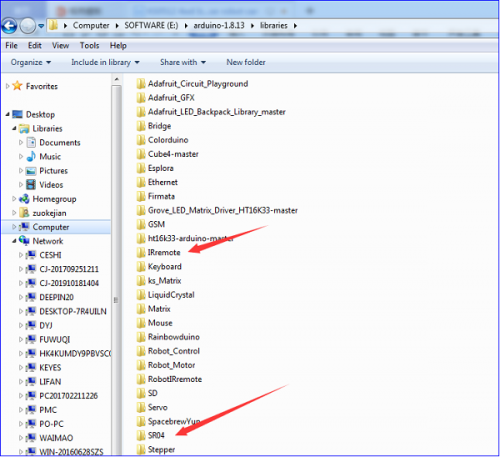
Task: Click the IRremote folder icon
Action: (x=141, y=252)
